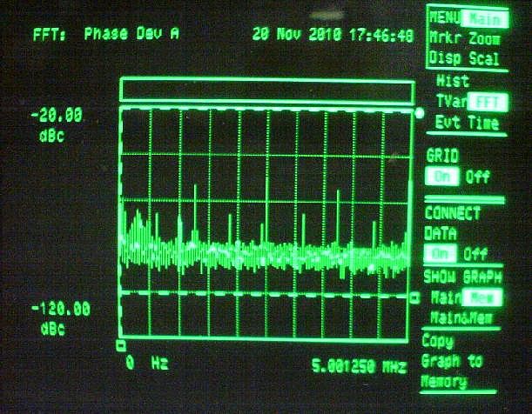Click the 0 Hz start frequency label
This screenshot has width=532, height=414.
tap(147, 363)
